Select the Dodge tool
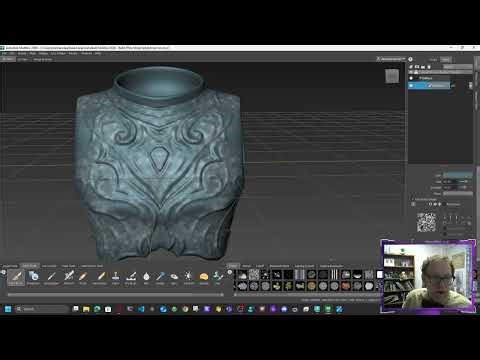 [x=160, y=277]
